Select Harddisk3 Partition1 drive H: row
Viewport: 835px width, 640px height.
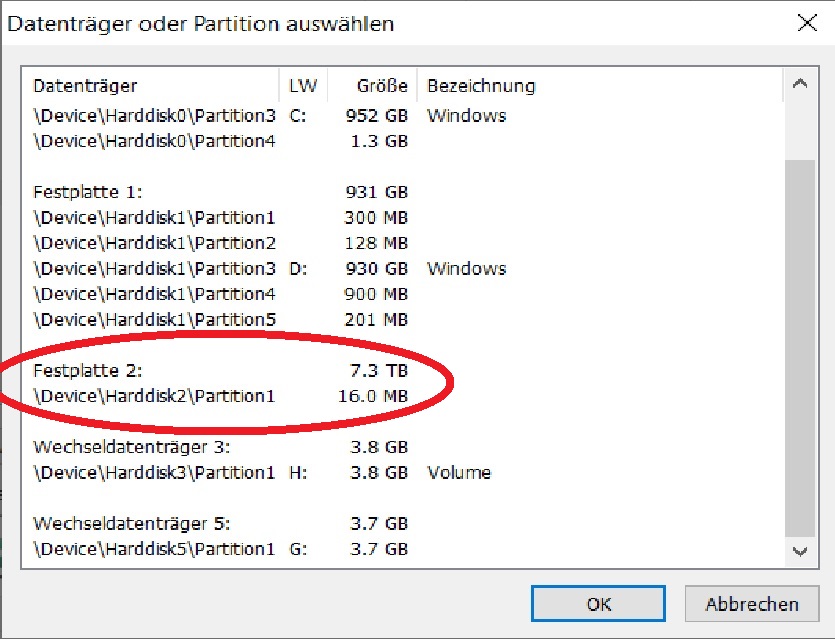pos(403,472)
